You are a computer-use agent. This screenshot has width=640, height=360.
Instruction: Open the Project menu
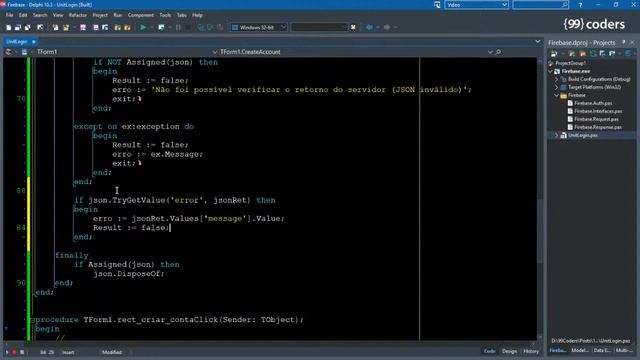pos(100,15)
